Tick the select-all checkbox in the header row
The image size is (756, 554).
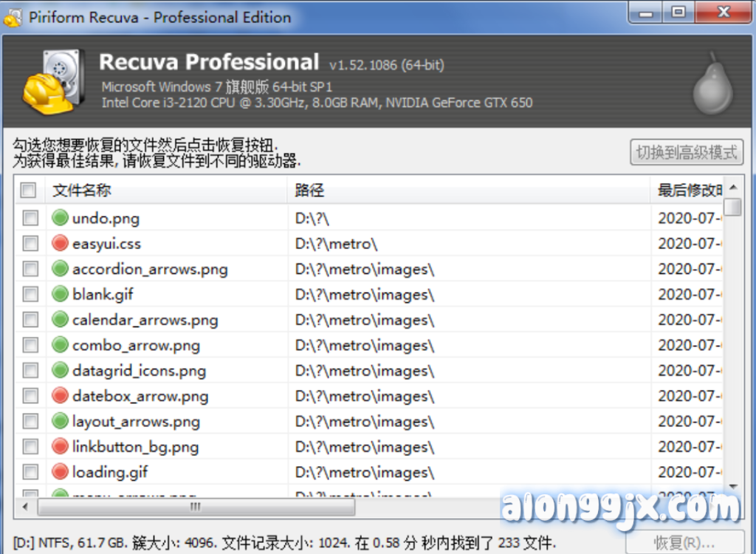tap(29, 191)
